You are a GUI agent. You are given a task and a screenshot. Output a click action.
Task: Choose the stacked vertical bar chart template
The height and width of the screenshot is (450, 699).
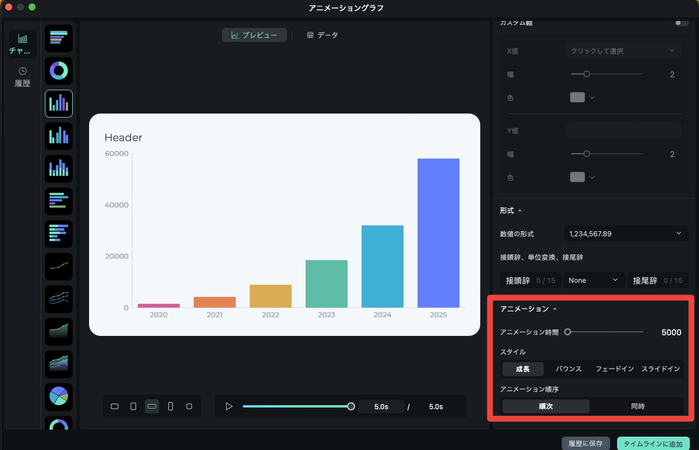coord(58,169)
